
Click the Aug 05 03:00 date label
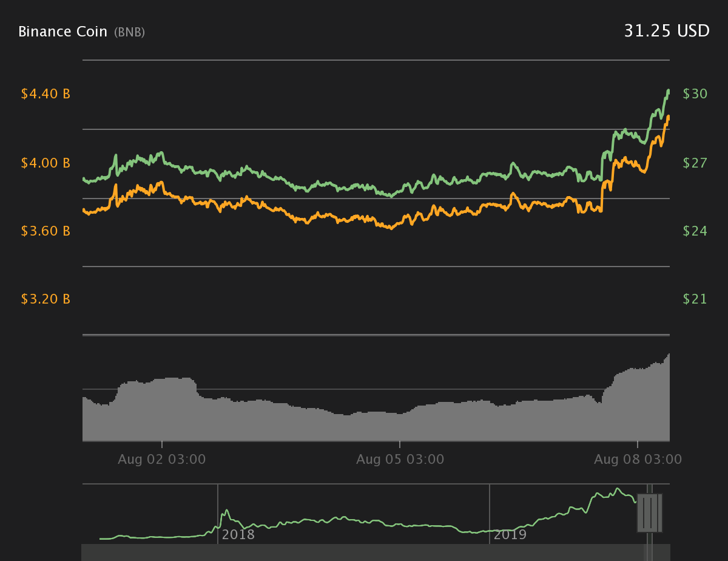pyautogui.click(x=400, y=460)
